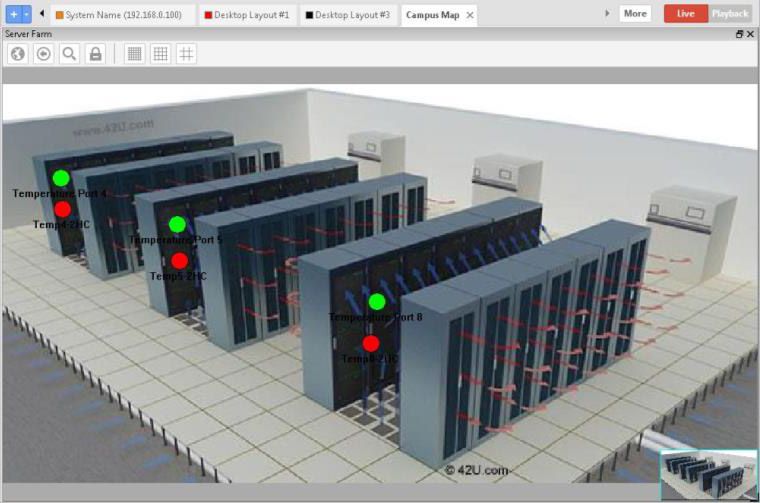Select the magnifier search tool
Viewport: 760px width, 503px height.
tap(69, 54)
